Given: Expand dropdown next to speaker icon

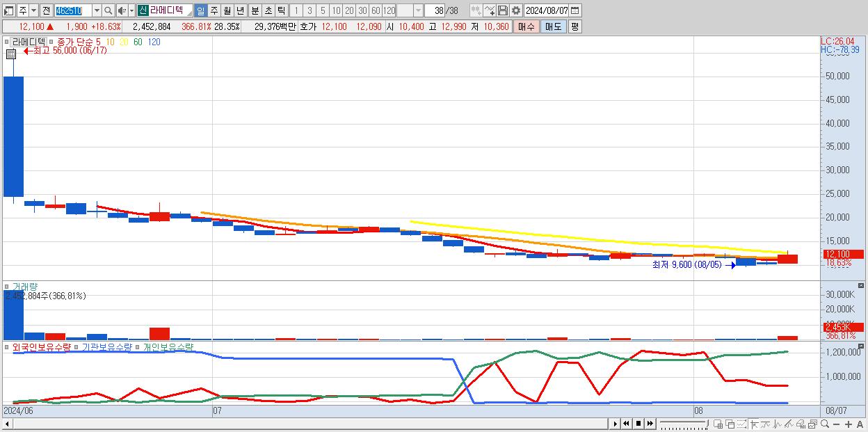Looking at the screenshot, I should tap(131, 10).
